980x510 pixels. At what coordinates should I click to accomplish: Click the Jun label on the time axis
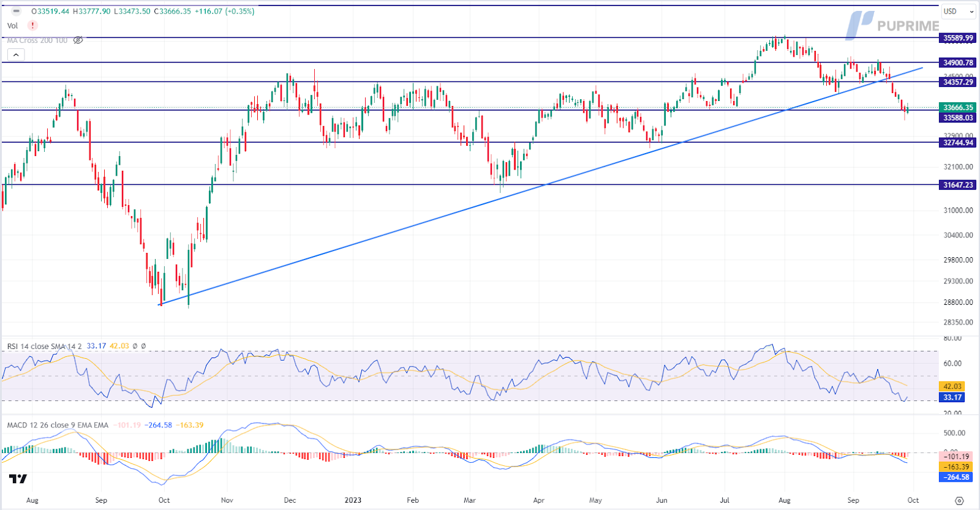(661, 500)
